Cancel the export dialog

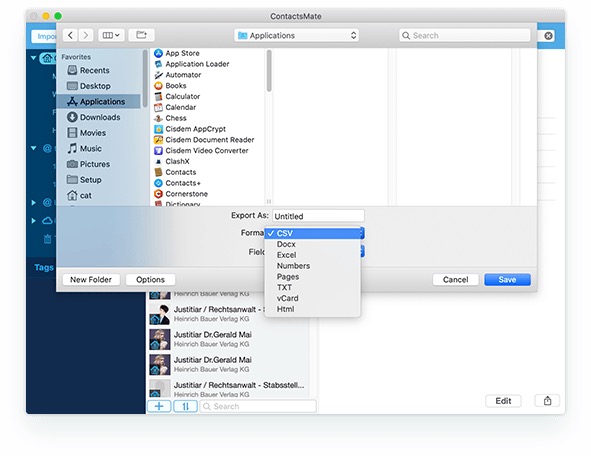(x=455, y=280)
